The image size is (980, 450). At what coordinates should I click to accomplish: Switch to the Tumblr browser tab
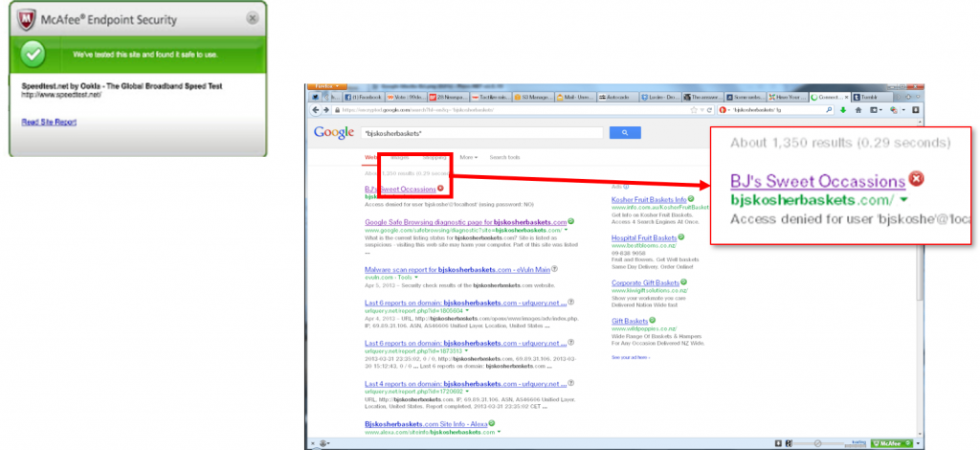pos(871,98)
